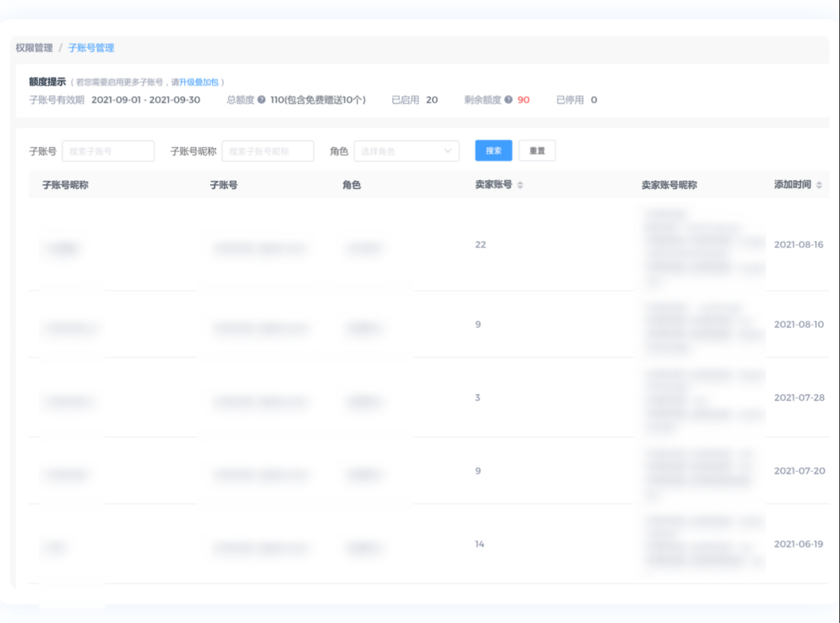This screenshot has width=840, height=623.
Task: Click the 卖家账号昵称 column header
Action: 669,186
